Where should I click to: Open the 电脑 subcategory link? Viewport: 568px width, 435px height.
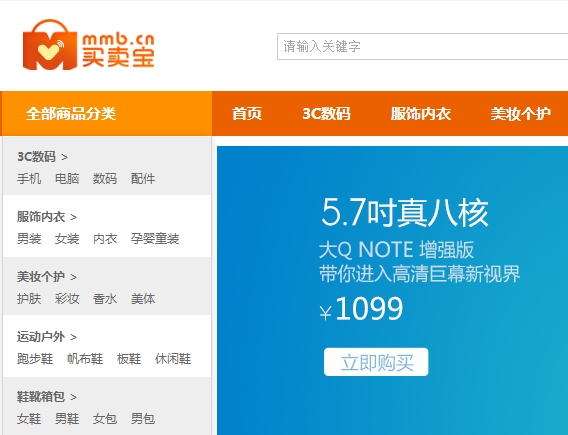[67, 179]
